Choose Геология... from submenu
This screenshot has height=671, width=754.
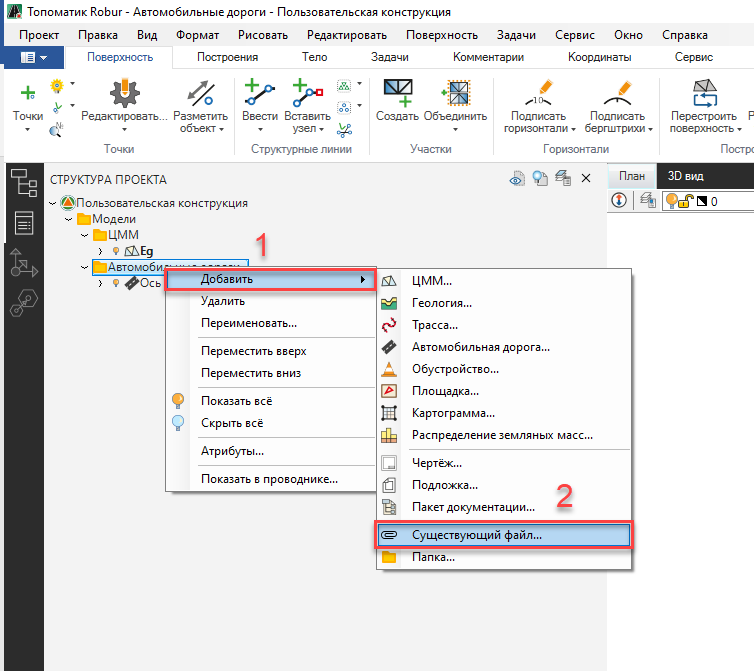pos(503,303)
